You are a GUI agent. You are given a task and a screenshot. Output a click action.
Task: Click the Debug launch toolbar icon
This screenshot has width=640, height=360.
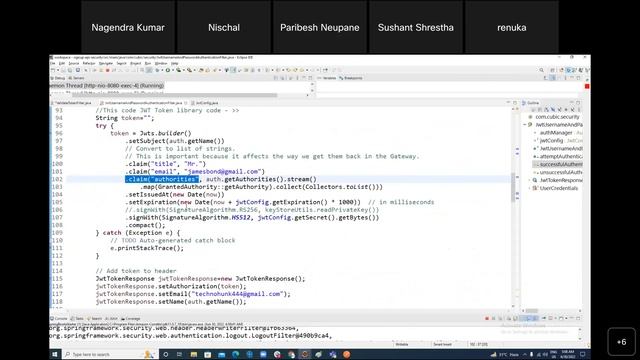pos(157,70)
